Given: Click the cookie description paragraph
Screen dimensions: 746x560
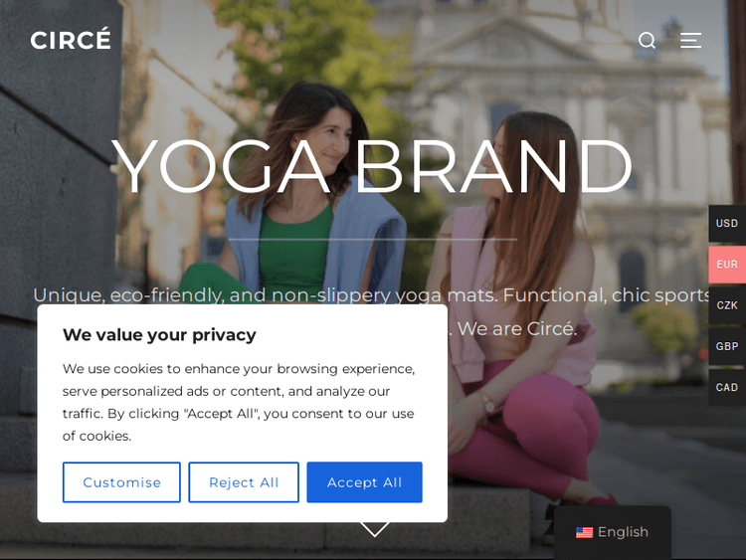Looking at the screenshot, I should (x=239, y=402).
